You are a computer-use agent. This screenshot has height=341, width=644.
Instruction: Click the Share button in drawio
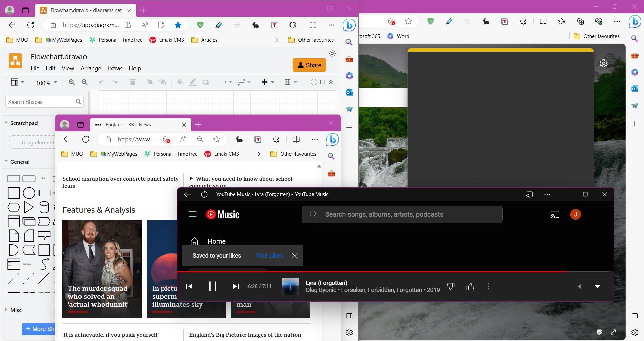point(309,65)
